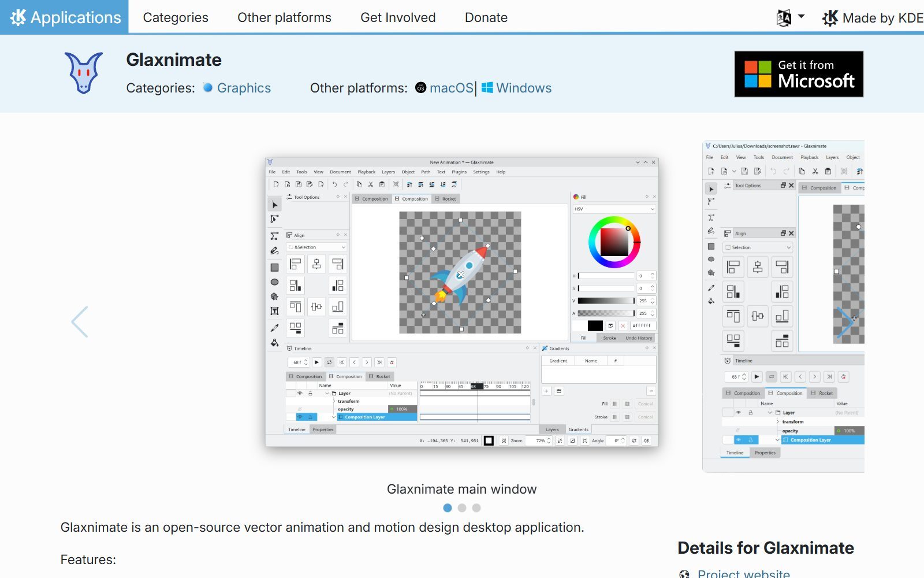Select the second carousel indicator dot
The width and height of the screenshot is (924, 578).
point(462,508)
